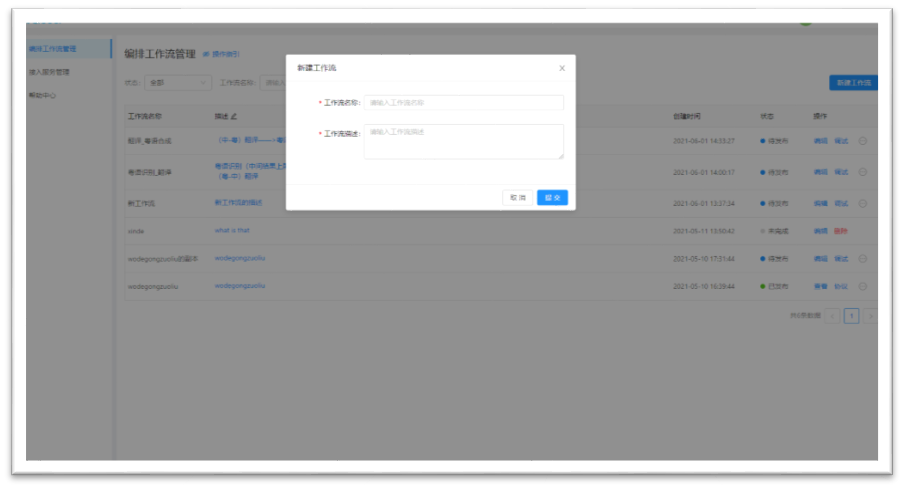This screenshot has height=489, width=904.
Task: Open more-actions icon for 翻译_粤语合成 row
Action: tap(862, 141)
